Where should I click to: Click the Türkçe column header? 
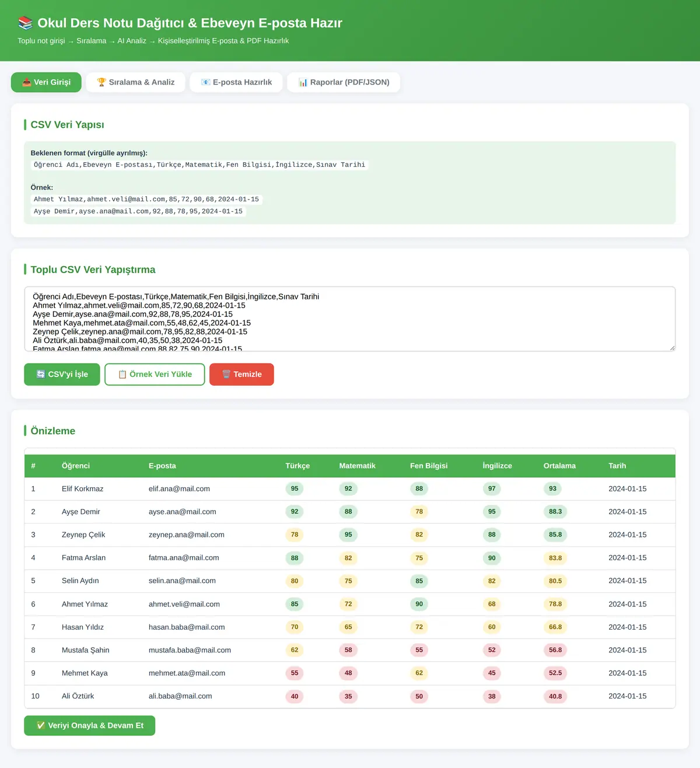297,466
